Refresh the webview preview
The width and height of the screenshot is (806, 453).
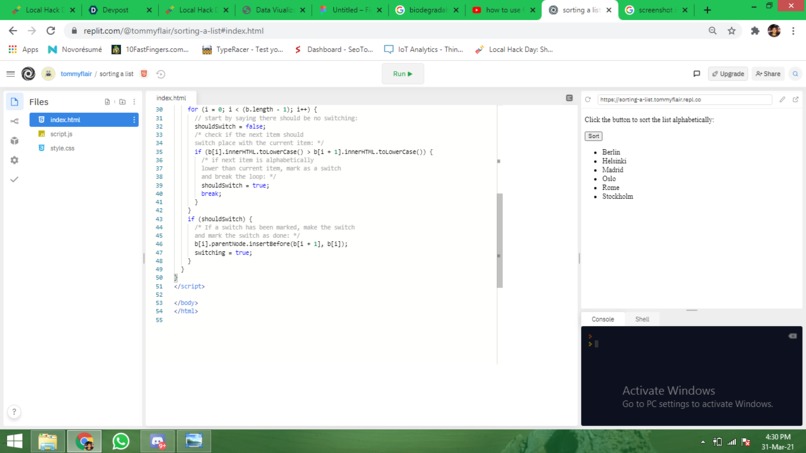pyautogui.click(x=588, y=100)
